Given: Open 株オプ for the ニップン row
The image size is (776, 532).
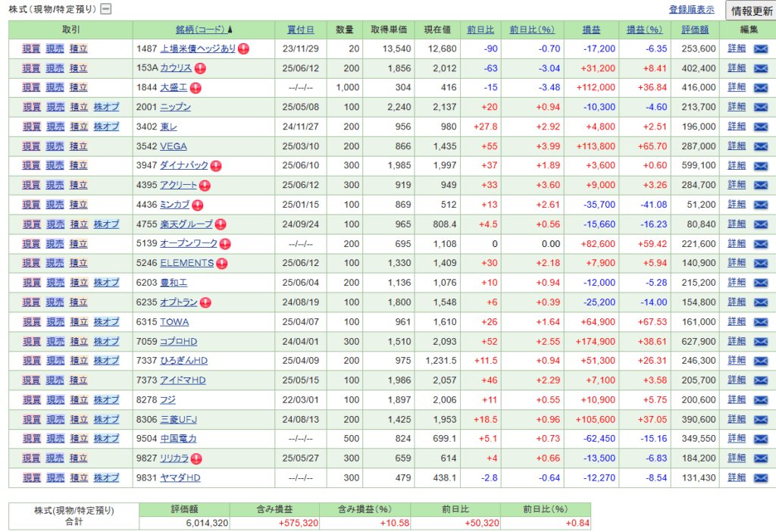Looking at the screenshot, I should point(106,107).
